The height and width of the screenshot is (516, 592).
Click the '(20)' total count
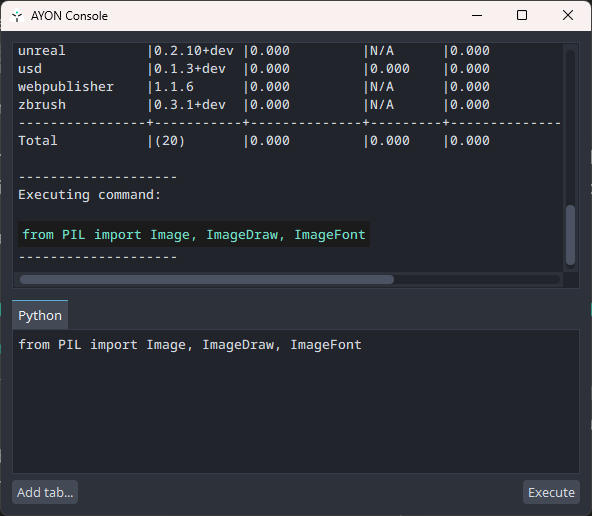170,141
